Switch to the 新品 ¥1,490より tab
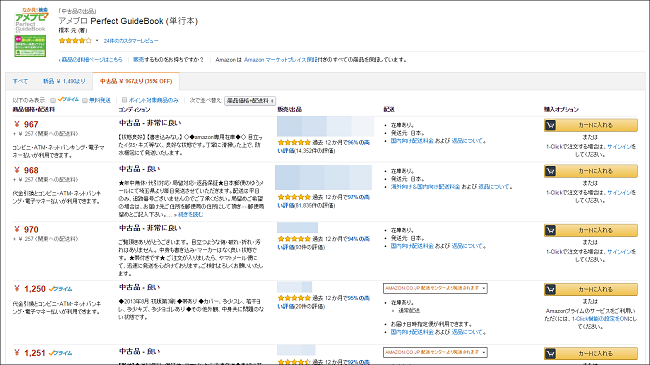Image resolution: width=650 pixels, height=365 pixels. (64, 81)
